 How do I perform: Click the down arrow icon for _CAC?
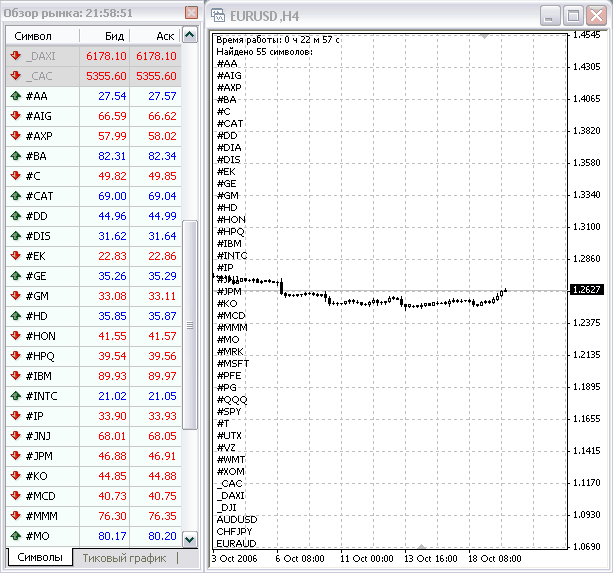click(x=16, y=75)
